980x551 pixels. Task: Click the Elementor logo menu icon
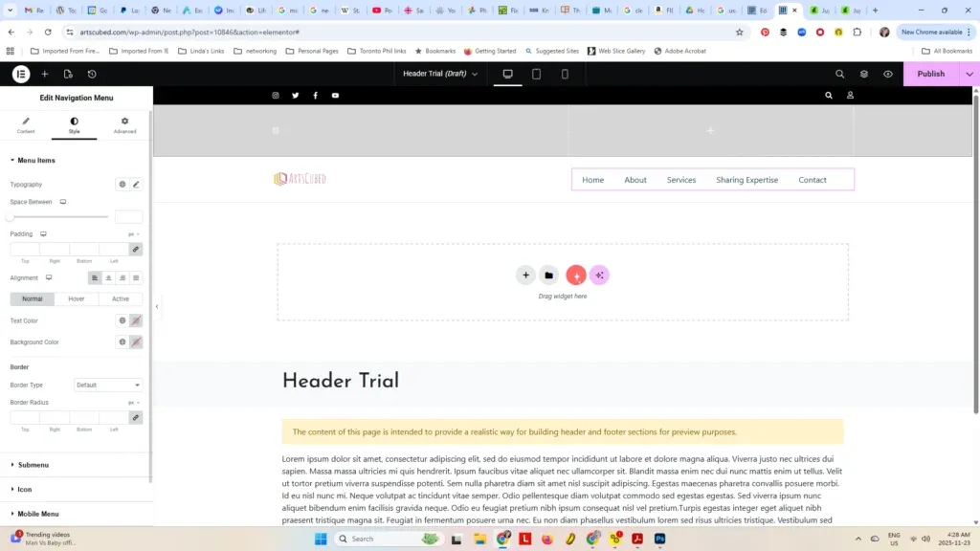pos(20,74)
